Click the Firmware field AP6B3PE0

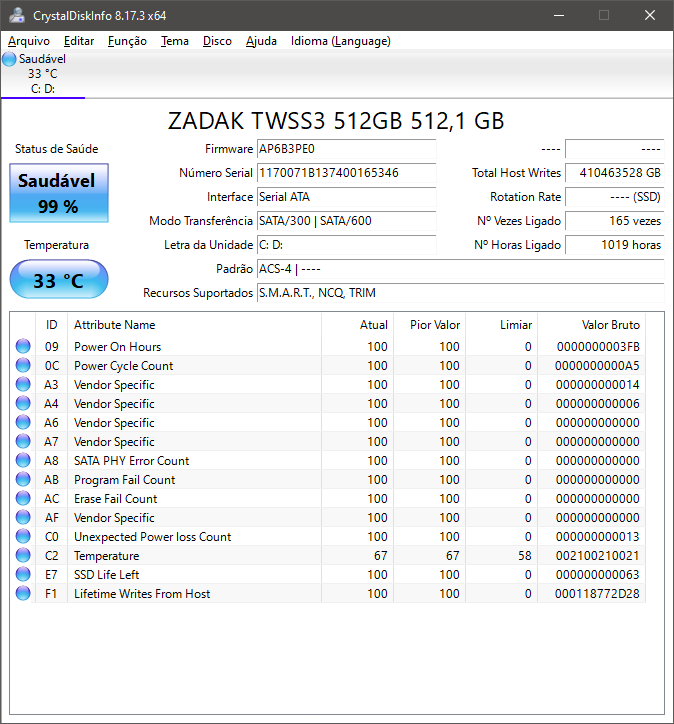pyautogui.click(x=346, y=149)
